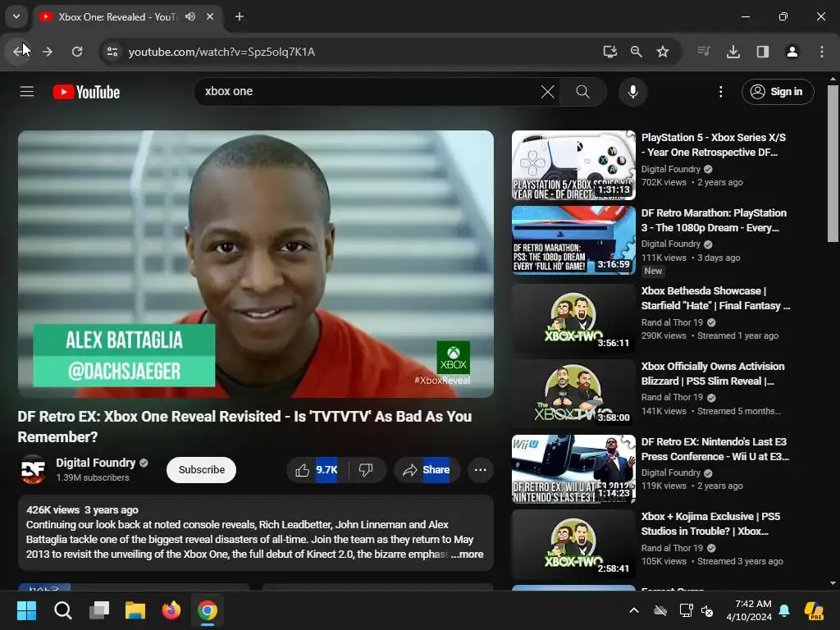The image size is (840, 630).
Task: Open Xbox Bethesda Showcase video thumbnail
Action: click(x=573, y=318)
